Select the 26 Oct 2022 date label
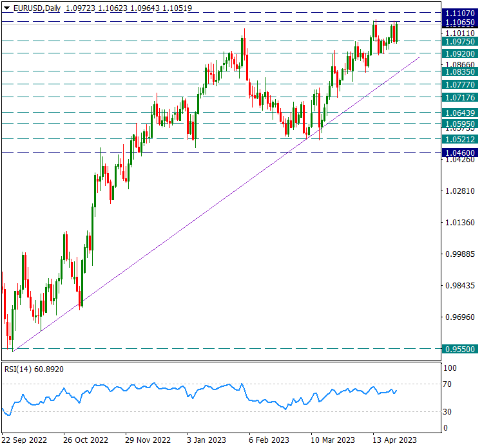Screen dimensions: 482x448 tap(86, 440)
